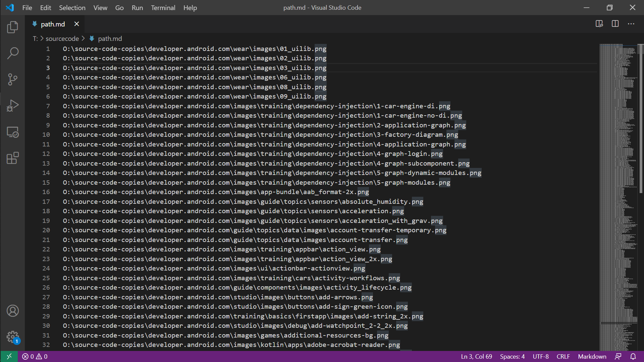
Task: Click the Markdown language mode indicator
Action: pos(592,356)
